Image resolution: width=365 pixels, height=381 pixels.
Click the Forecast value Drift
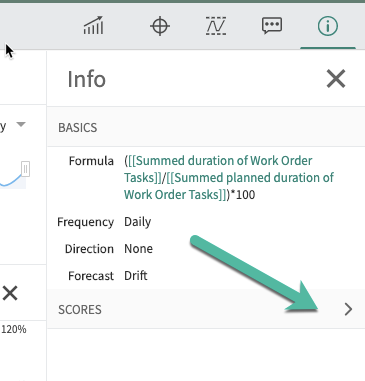(136, 276)
